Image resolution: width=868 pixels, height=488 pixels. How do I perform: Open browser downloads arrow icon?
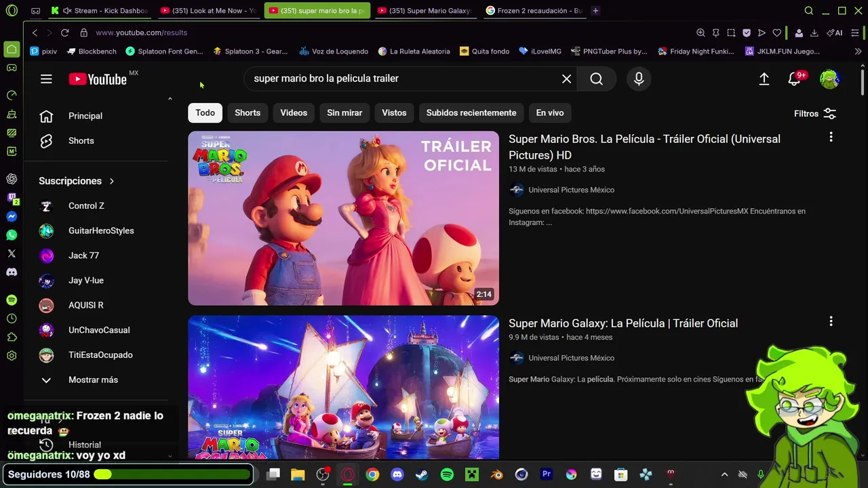pos(814,33)
